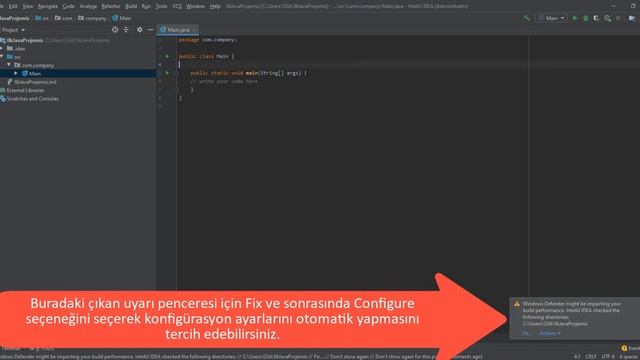Image resolution: width=640 pixels, height=360 pixels.
Task: Click the 'package com.company' code line
Action: [x=207, y=40]
